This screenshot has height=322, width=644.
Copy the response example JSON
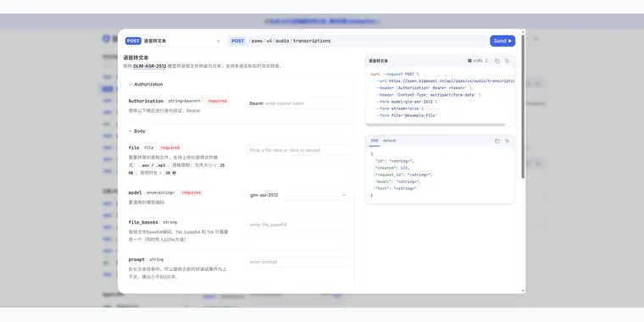pyautogui.click(x=497, y=141)
